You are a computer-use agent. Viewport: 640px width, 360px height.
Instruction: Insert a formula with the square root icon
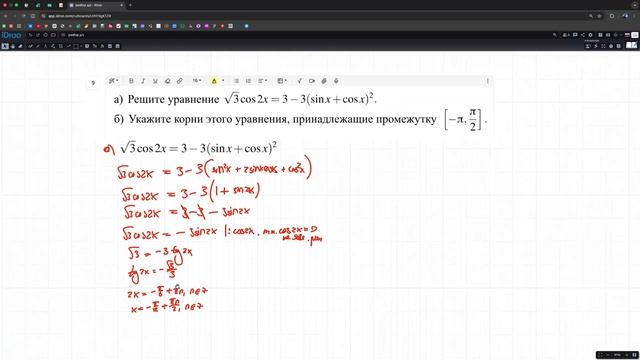coord(300,81)
